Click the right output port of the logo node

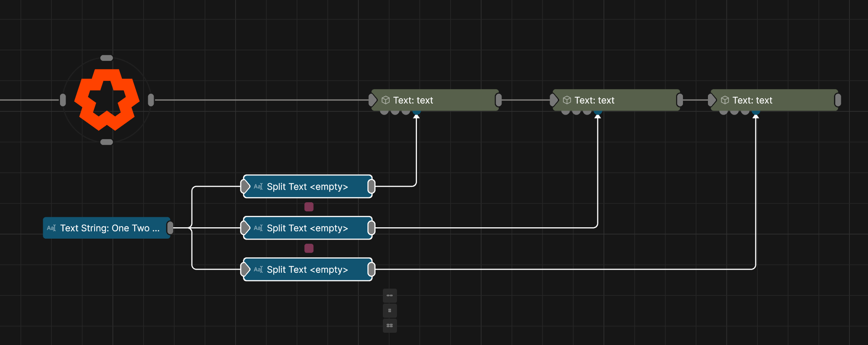pos(151,100)
